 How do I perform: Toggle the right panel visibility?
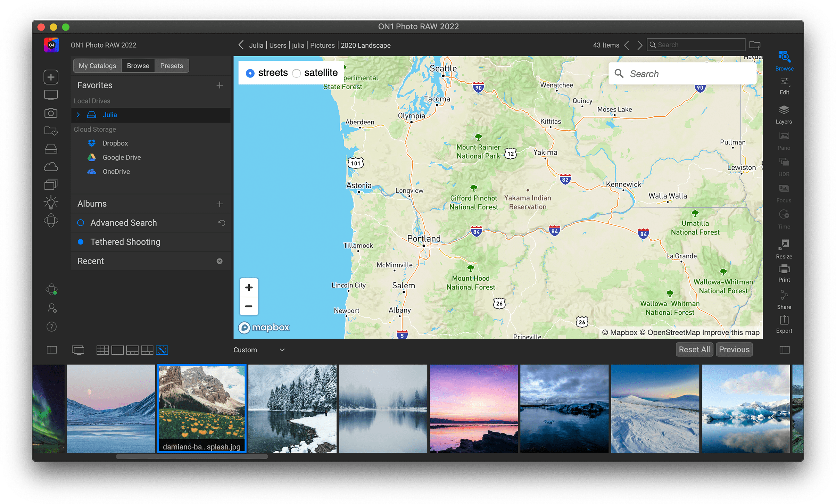(784, 350)
